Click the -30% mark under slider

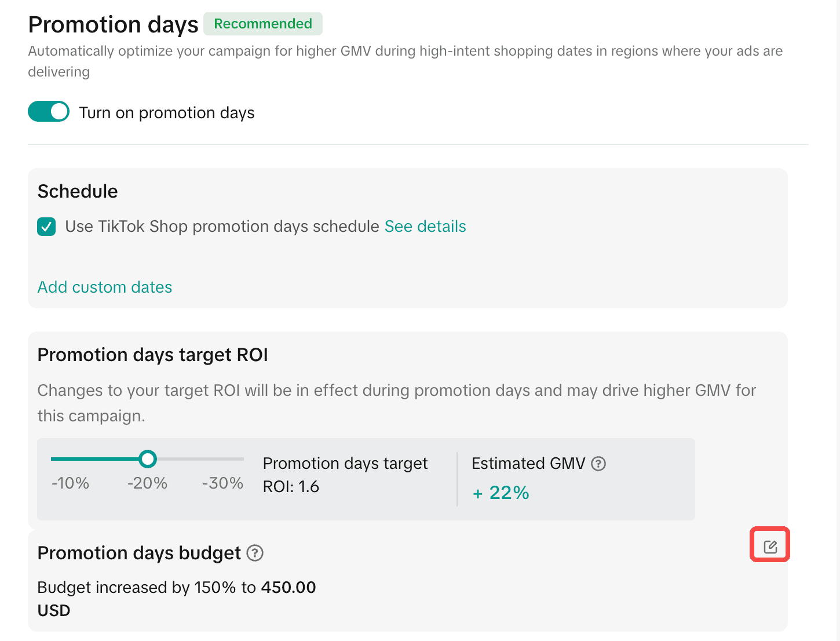[x=222, y=483]
